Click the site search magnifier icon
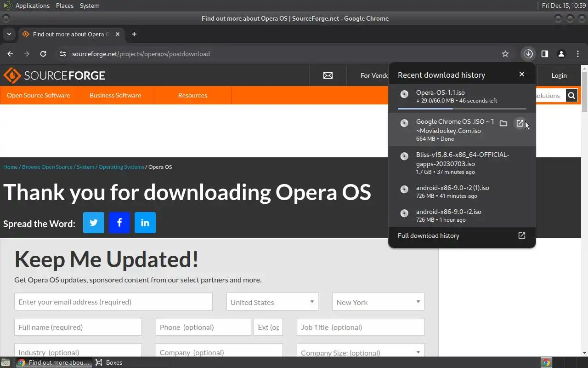This screenshot has height=368, width=588. click(x=571, y=96)
